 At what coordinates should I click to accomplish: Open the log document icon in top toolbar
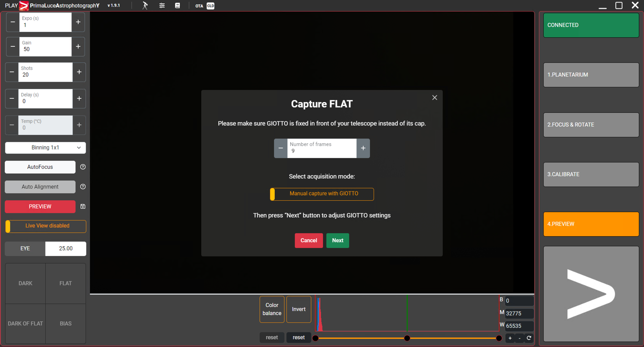[177, 5]
